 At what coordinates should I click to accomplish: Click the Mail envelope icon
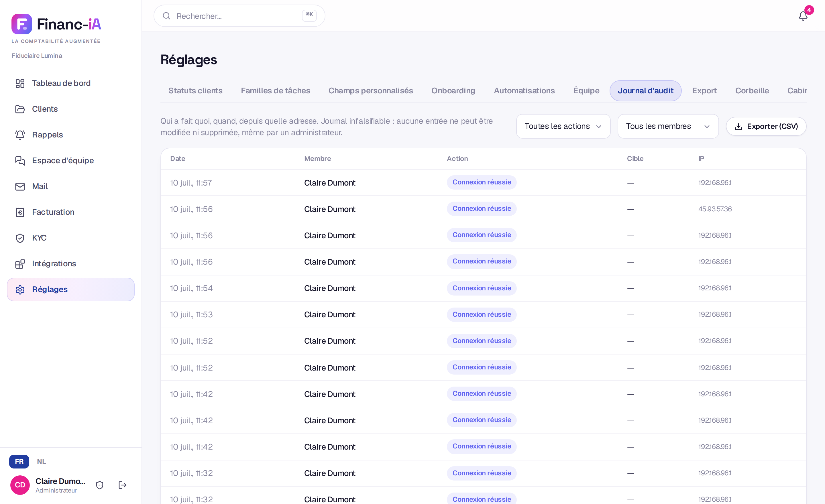click(20, 186)
